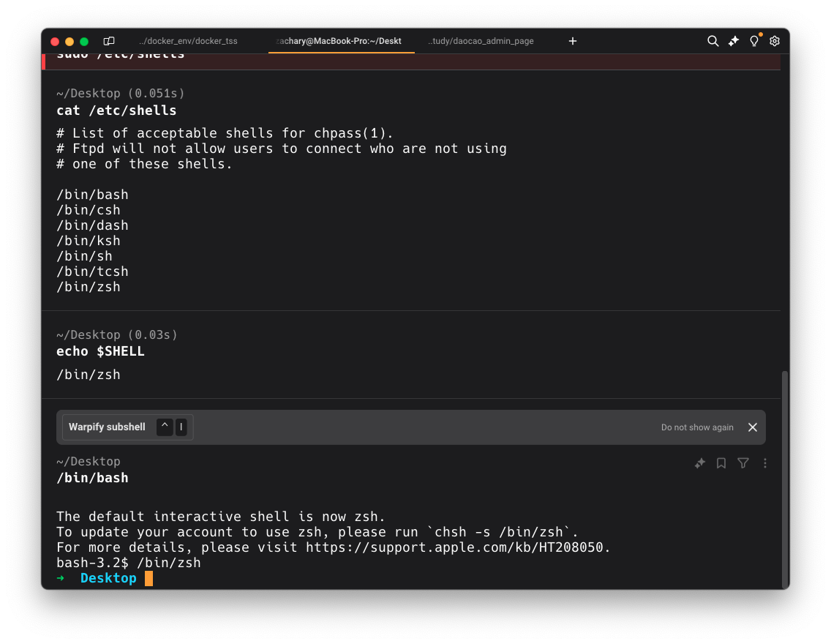831x644 pixels.
Task: Click the vertical scrollbar thumb
Action: [785, 476]
